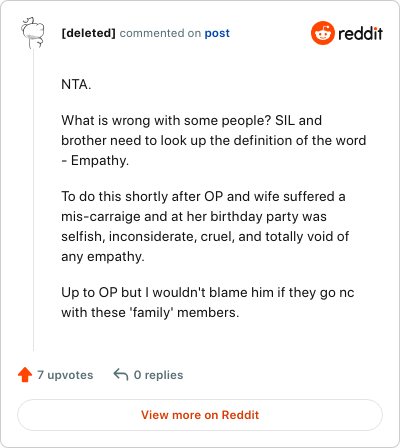The image size is (400, 448).
Task: Click the 'NTA.' verdict line
Action: (x=76, y=84)
